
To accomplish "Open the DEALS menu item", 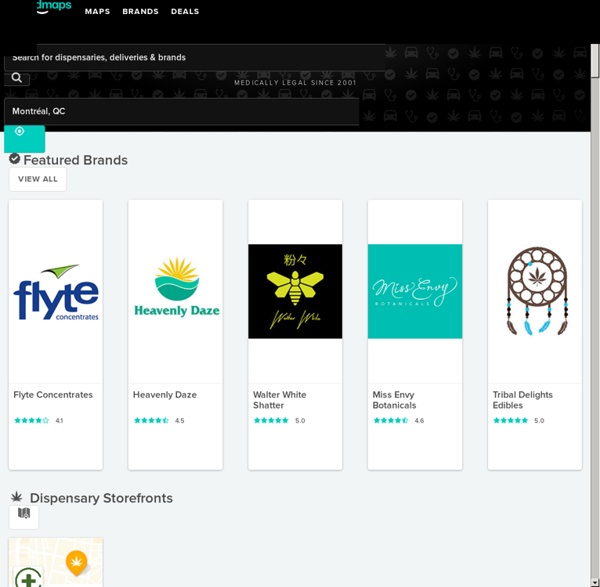I will click(x=185, y=11).
